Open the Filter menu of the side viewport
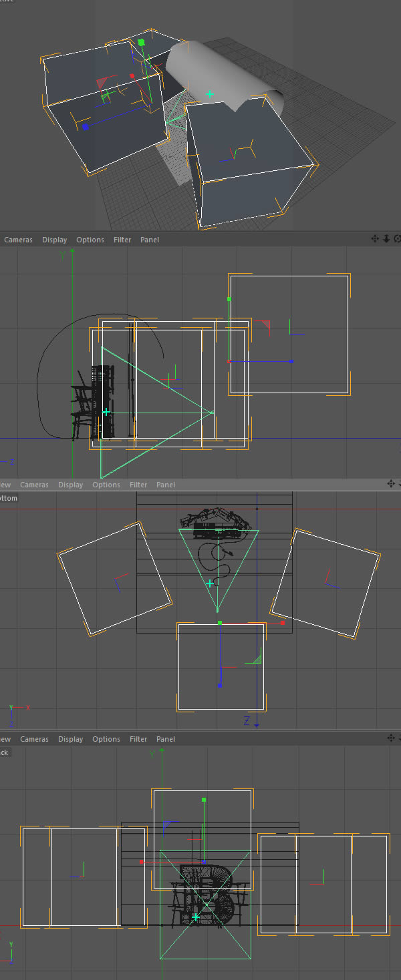This screenshot has width=401, height=980. (122, 240)
